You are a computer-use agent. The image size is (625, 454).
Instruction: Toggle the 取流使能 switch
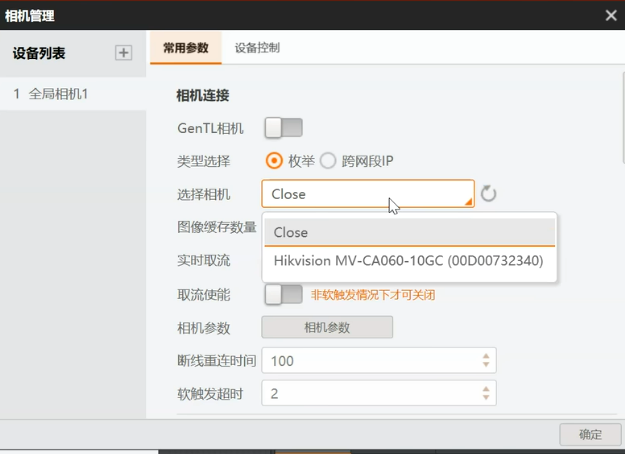[x=283, y=295]
